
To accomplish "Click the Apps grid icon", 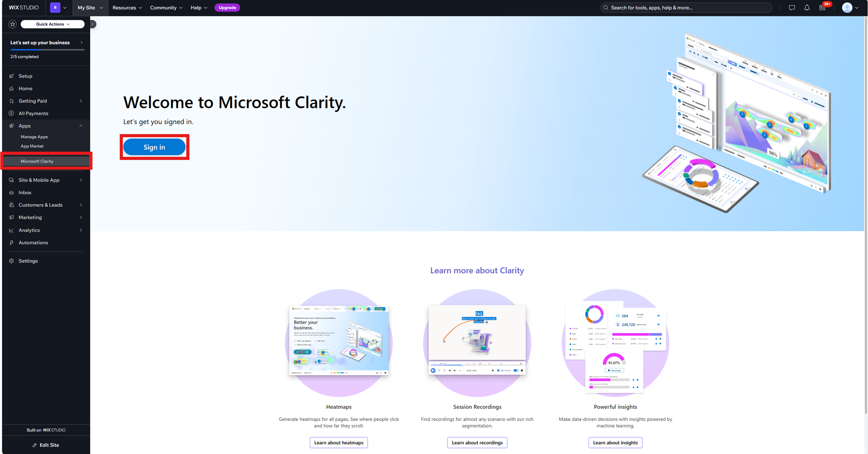I will click(x=12, y=126).
